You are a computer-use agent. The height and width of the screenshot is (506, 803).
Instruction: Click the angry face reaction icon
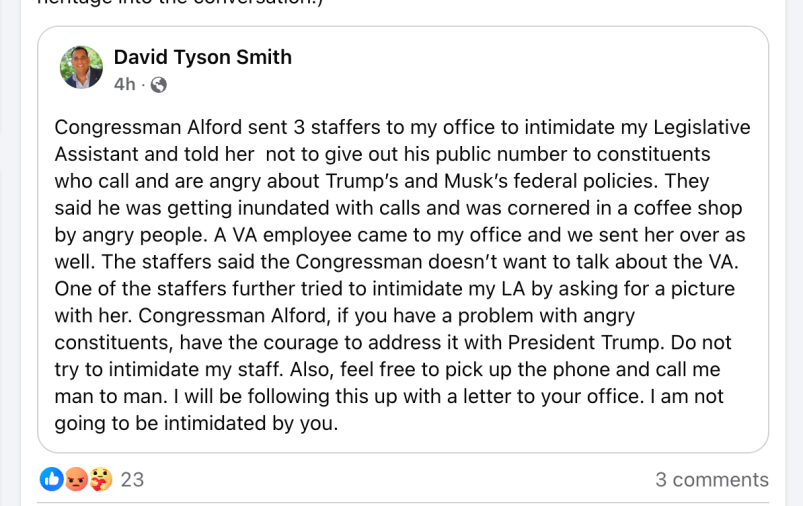point(76,479)
